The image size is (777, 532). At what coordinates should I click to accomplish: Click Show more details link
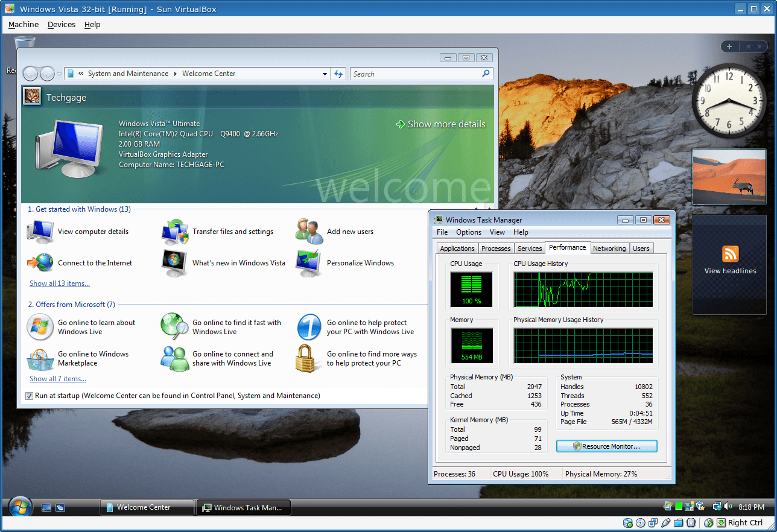440,124
